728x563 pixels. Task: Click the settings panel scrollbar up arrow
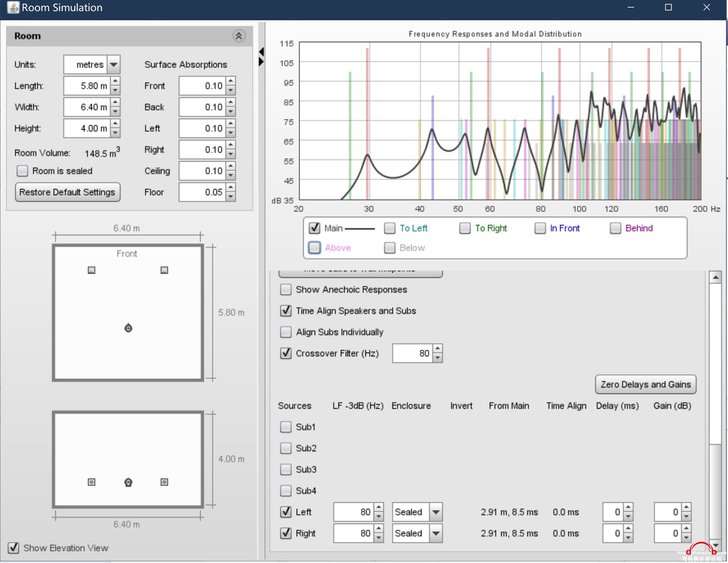tap(716, 277)
